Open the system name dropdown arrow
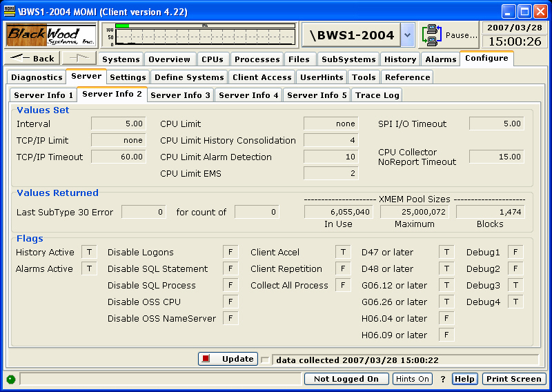The width and height of the screenshot is (552, 392). click(x=407, y=35)
